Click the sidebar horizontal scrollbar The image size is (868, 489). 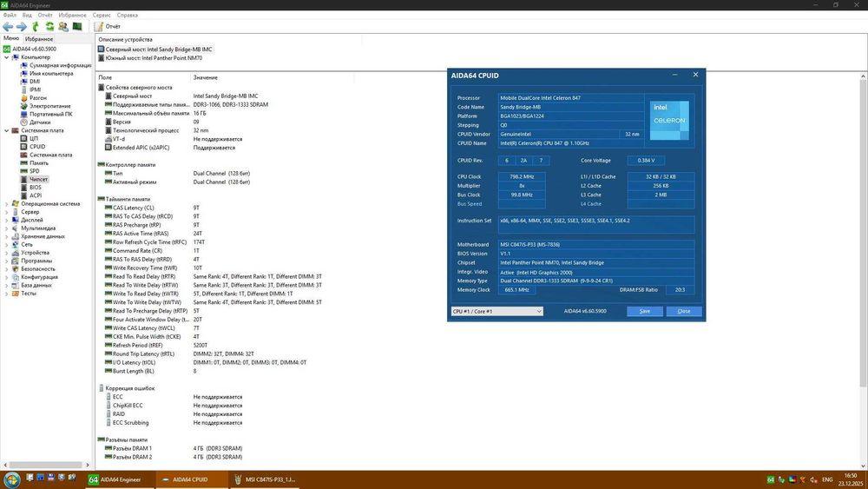[x=46, y=466]
